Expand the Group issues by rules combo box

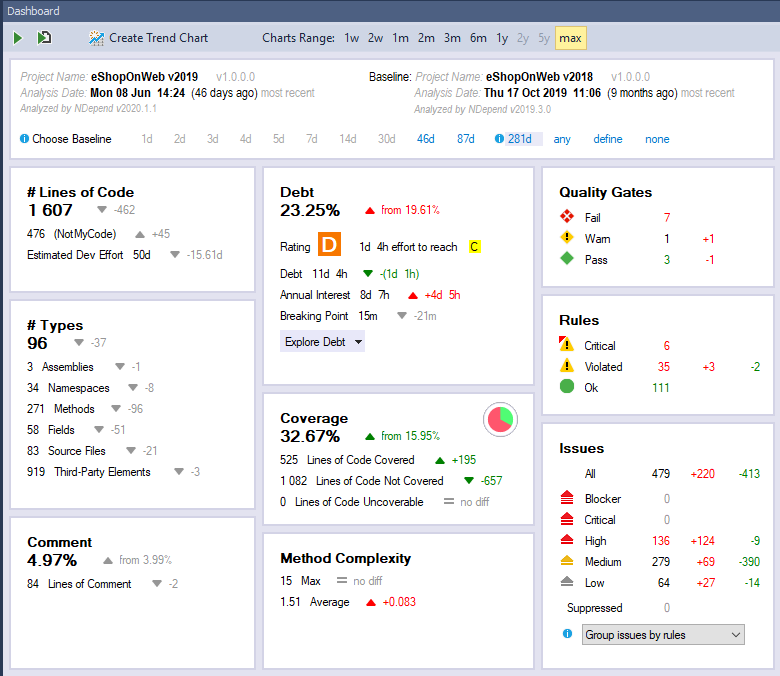pos(663,635)
